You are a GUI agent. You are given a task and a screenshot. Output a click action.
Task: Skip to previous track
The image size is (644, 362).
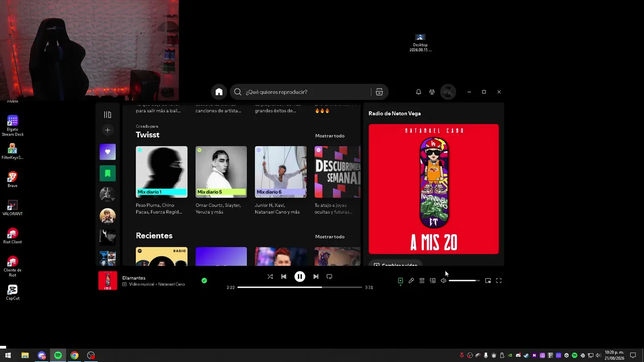pyautogui.click(x=284, y=277)
